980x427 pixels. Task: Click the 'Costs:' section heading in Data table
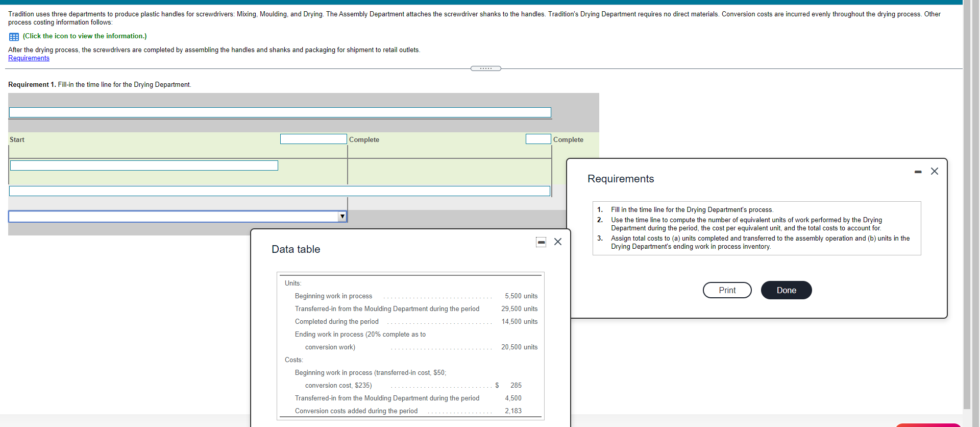click(x=294, y=360)
